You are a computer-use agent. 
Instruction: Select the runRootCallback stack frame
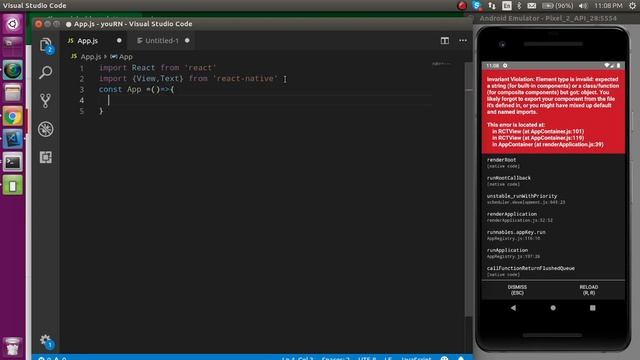(x=553, y=181)
